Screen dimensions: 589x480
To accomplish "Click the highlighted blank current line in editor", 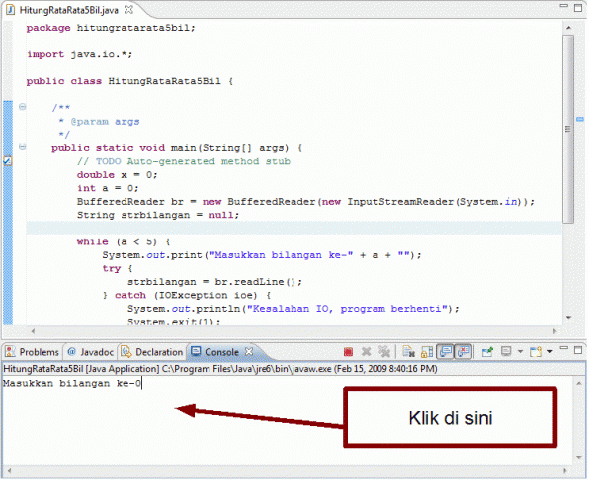I will (x=294, y=228).
